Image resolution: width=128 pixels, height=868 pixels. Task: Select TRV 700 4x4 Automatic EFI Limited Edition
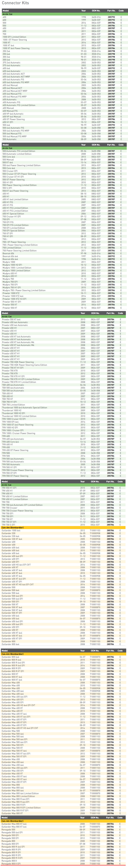22,505
